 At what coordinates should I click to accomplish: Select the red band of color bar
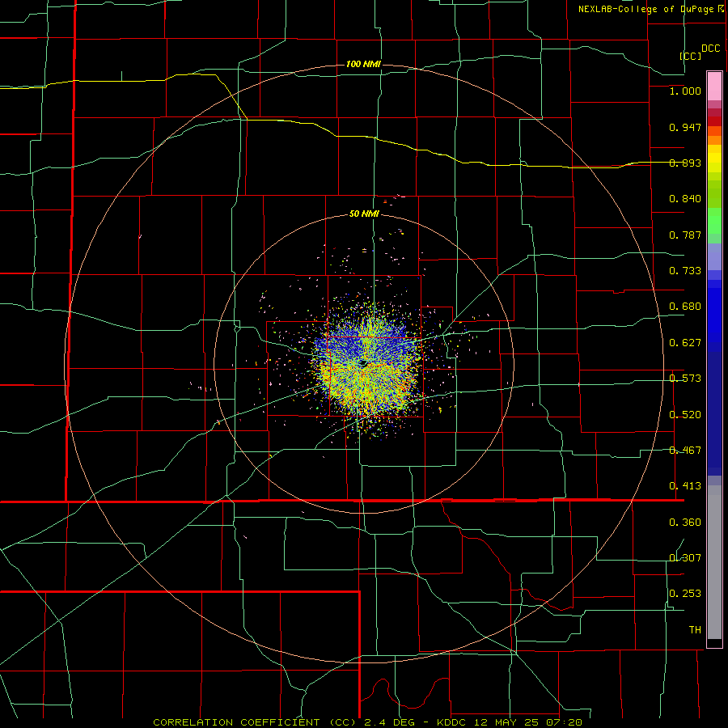tap(714, 121)
